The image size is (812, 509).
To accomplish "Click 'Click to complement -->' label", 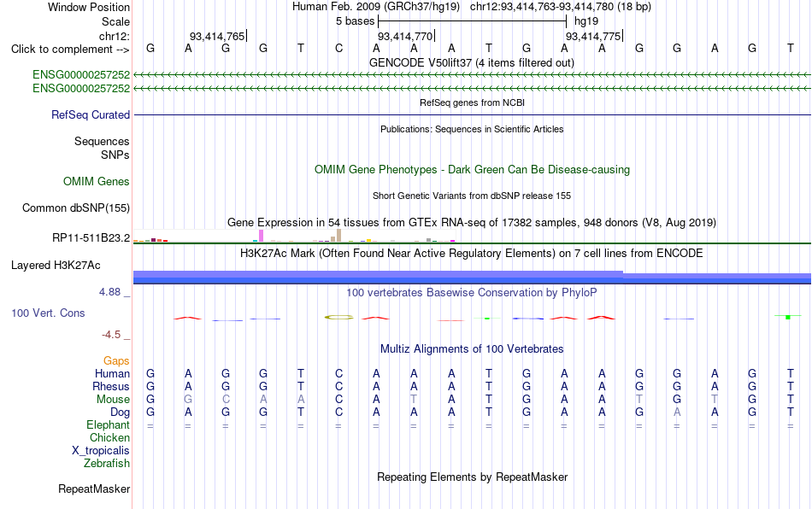I will click(70, 50).
